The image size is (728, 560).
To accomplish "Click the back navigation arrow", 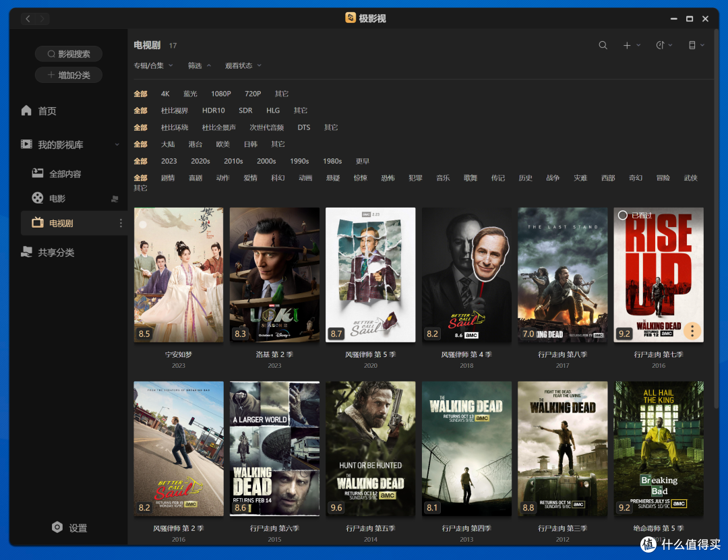I will pos(28,19).
